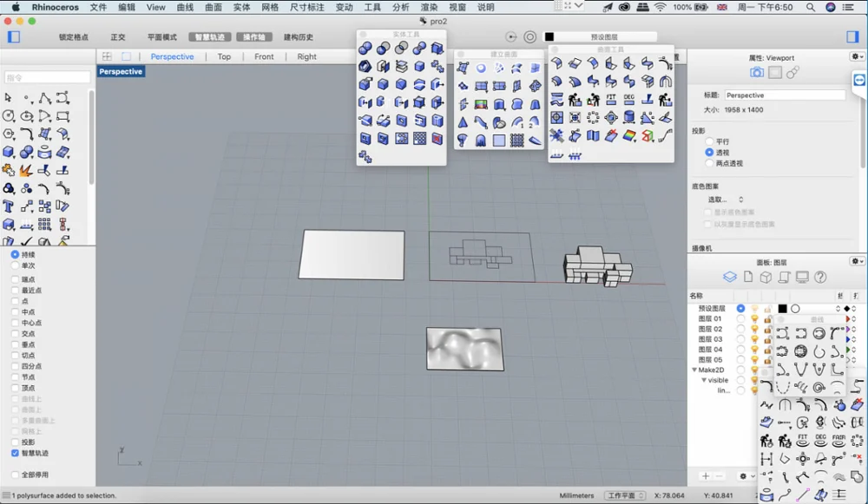Collapse the Make2D layer tree
The height and width of the screenshot is (504, 868).
tap(694, 370)
